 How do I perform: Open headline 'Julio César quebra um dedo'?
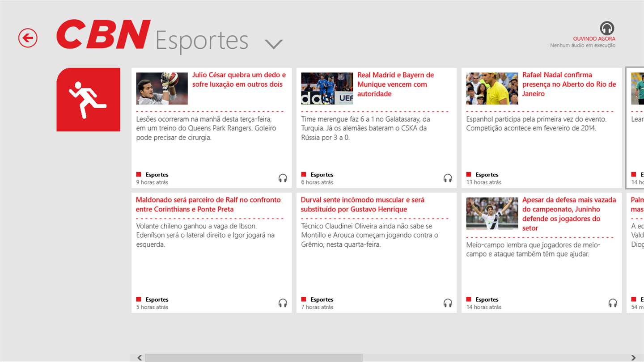point(239,80)
